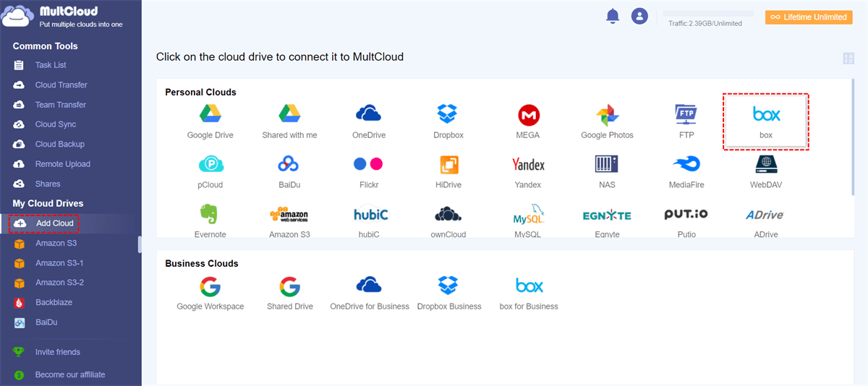Select box for Business icon
Viewport: 868px width, 386px height.
tap(529, 286)
